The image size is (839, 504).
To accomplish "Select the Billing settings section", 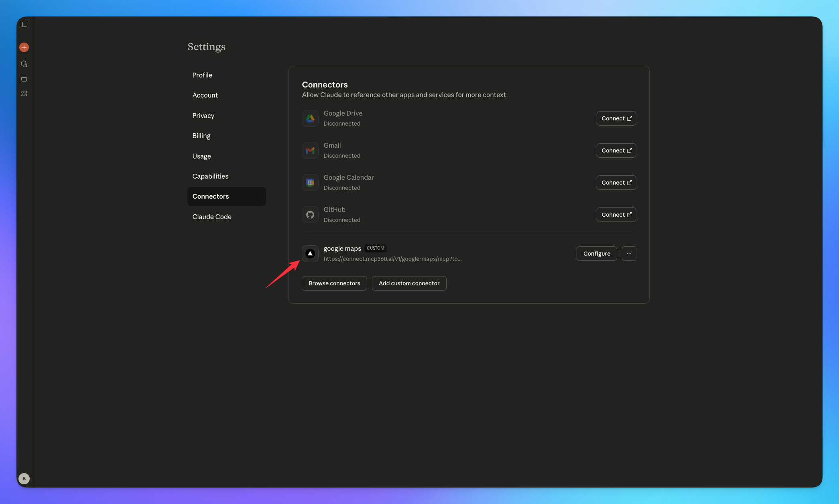I will click(x=201, y=136).
